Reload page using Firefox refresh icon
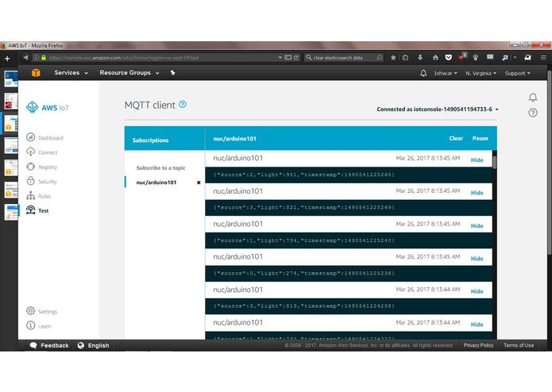 coord(296,57)
